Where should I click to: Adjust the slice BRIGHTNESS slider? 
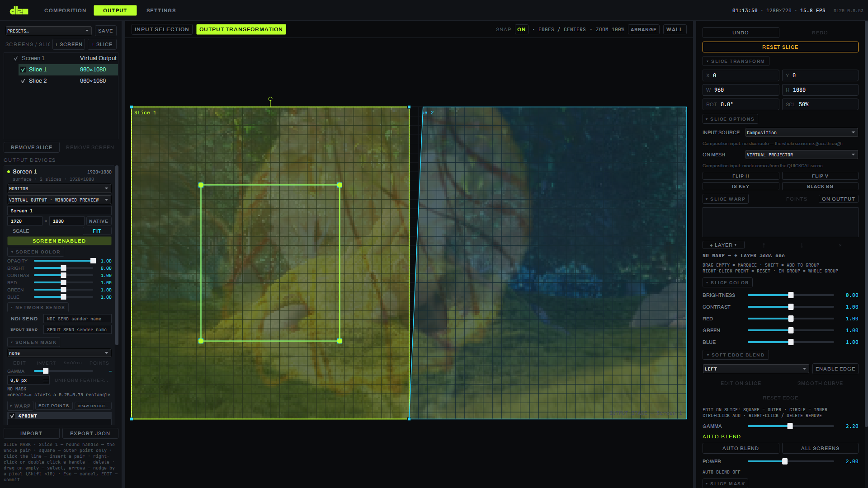click(791, 295)
